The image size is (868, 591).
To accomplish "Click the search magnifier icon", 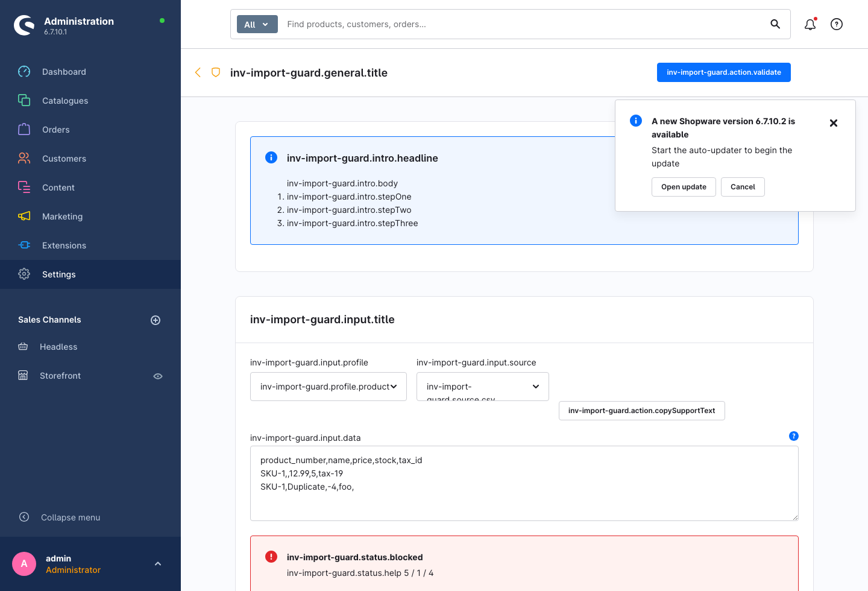I will click(x=775, y=24).
